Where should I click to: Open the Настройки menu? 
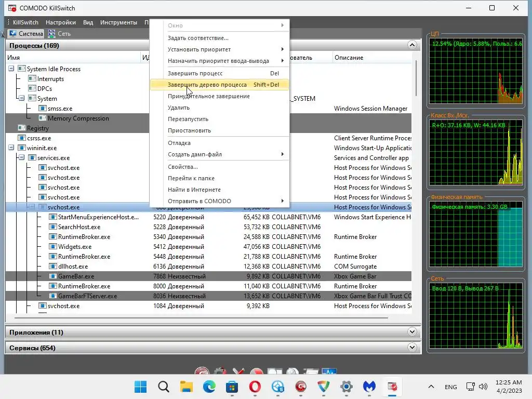click(61, 22)
